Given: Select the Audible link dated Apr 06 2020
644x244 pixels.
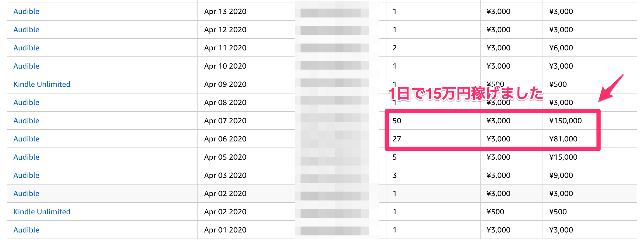Looking at the screenshot, I should tap(26, 139).
